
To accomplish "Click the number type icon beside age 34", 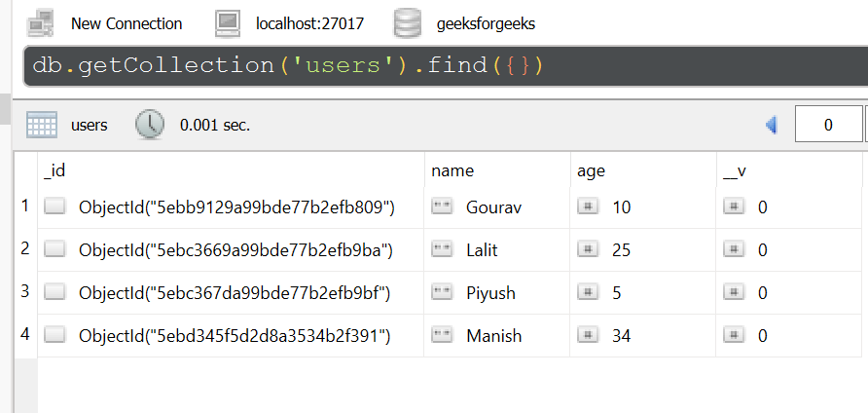I will point(588,335).
